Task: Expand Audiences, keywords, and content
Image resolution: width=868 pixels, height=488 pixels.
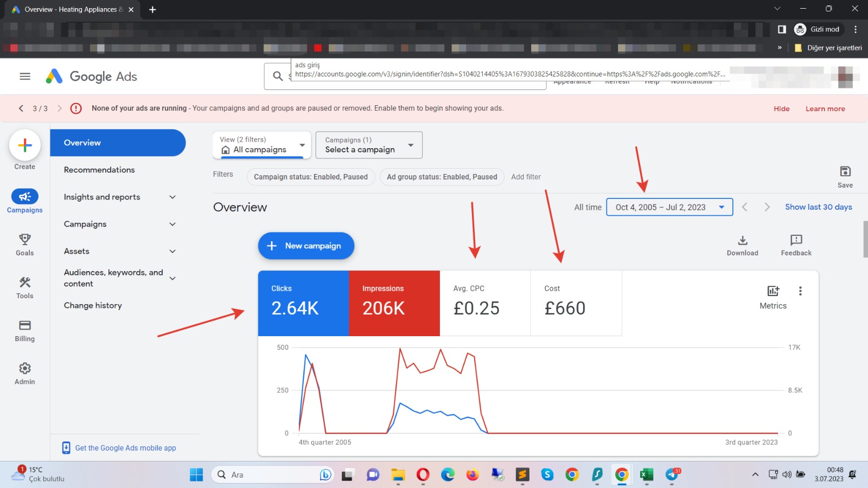Action: (x=173, y=279)
